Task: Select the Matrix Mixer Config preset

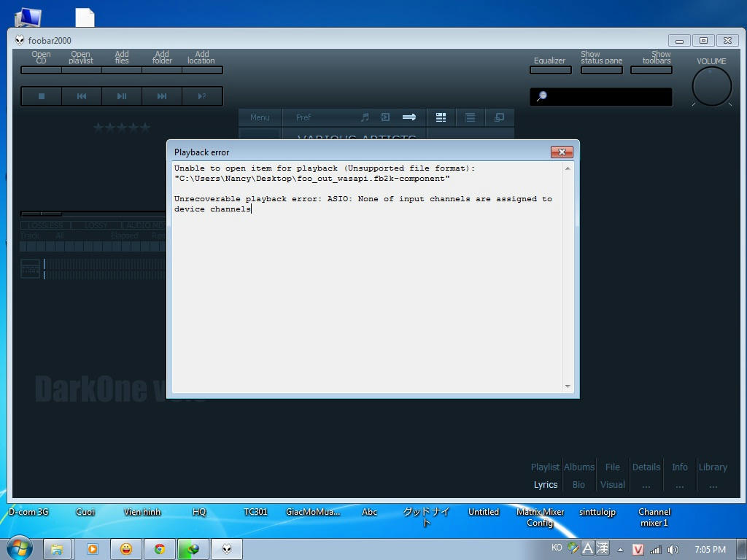Action: (x=541, y=517)
